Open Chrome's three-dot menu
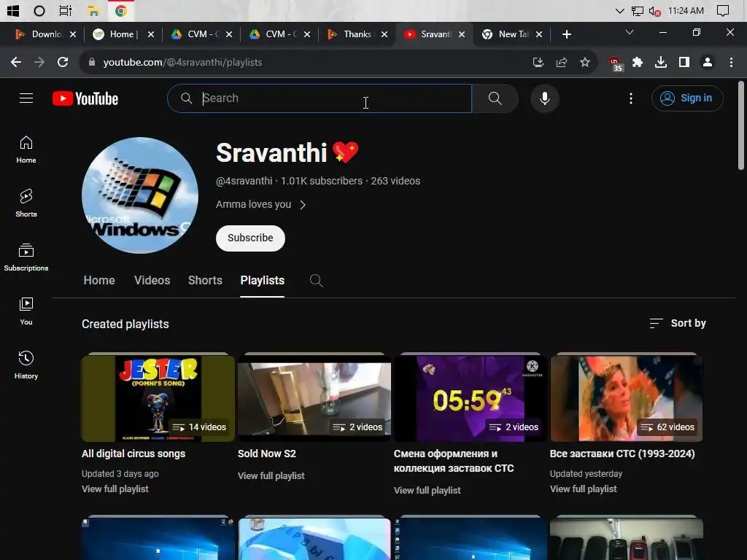Screen dimensions: 747x560 tap(731, 63)
